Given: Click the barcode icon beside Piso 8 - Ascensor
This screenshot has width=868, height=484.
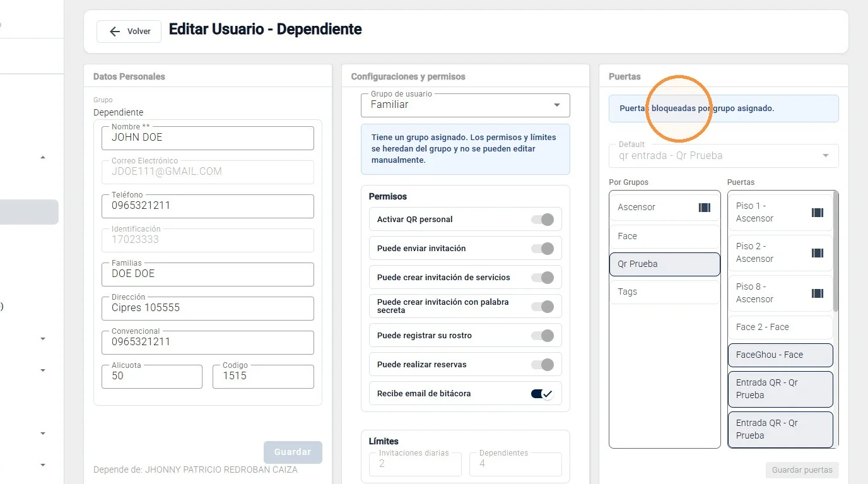Looking at the screenshot, I should (818, 293).
